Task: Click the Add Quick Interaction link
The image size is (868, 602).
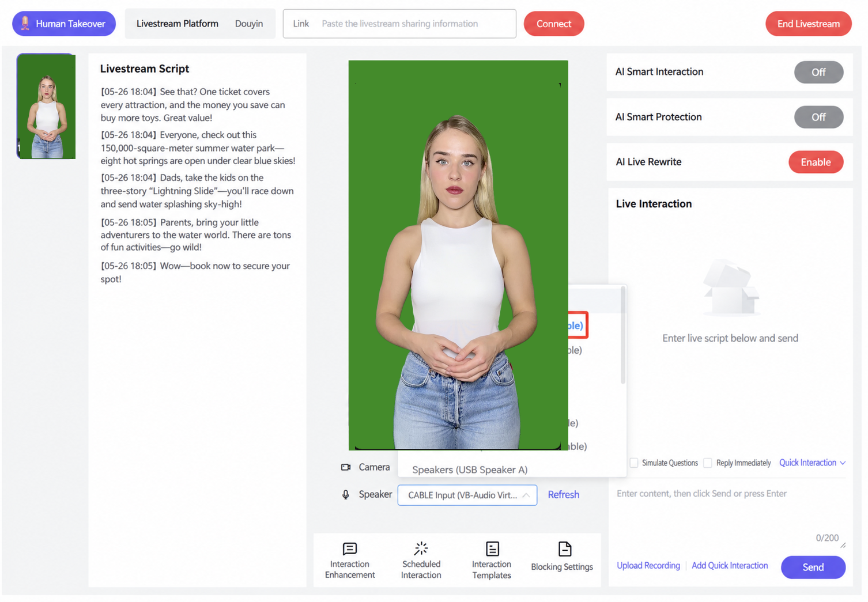Action: click(730, 565)
